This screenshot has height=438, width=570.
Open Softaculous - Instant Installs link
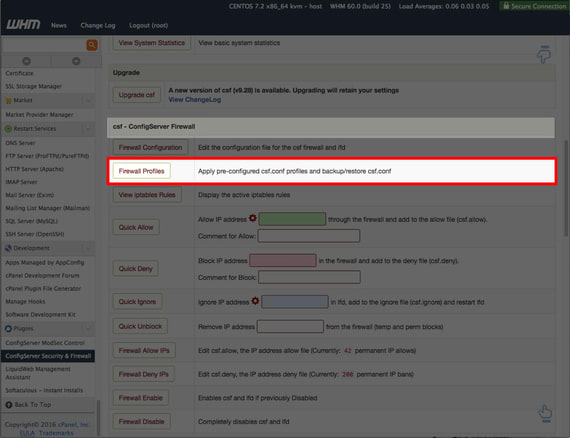[44, 390]
